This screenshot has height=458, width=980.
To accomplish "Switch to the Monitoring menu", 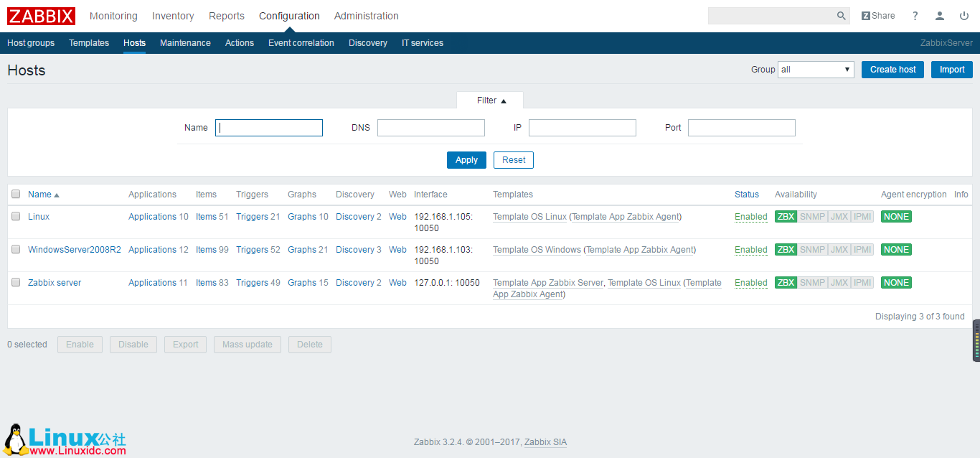I will click(x=113, y=15).
